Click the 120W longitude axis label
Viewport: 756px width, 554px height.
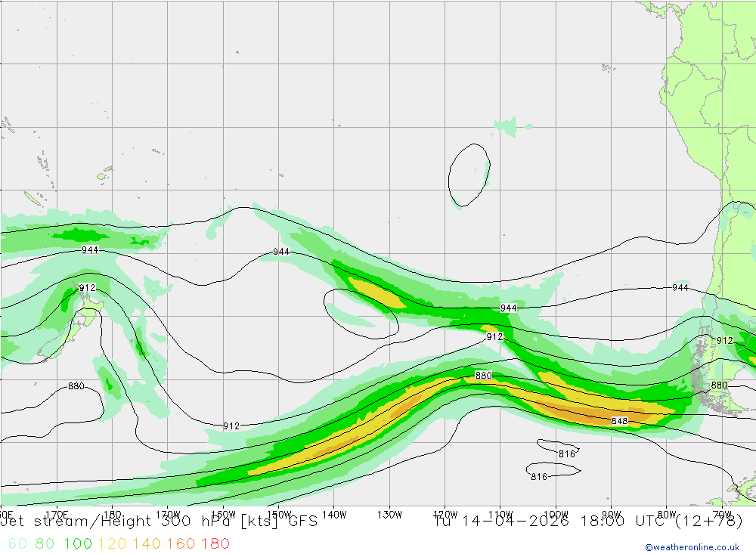click(x=445, y=515)
